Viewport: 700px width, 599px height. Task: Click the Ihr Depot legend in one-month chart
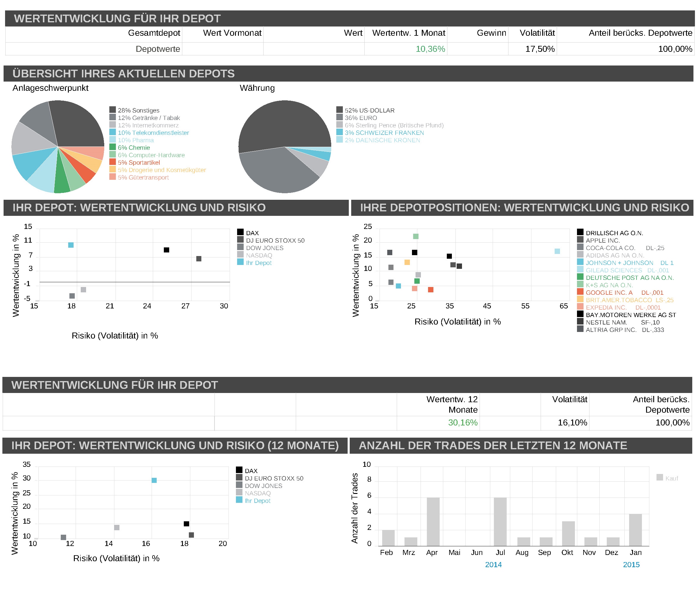259,263
